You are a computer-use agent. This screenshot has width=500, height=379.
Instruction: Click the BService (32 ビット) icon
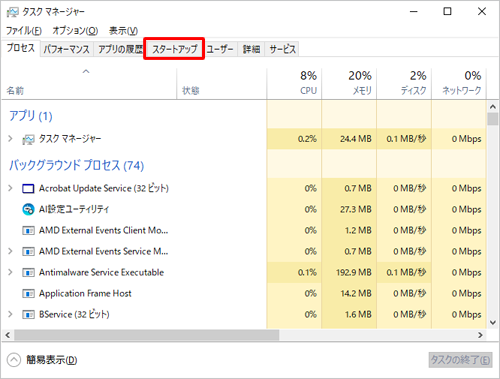(x=28, y=314)
